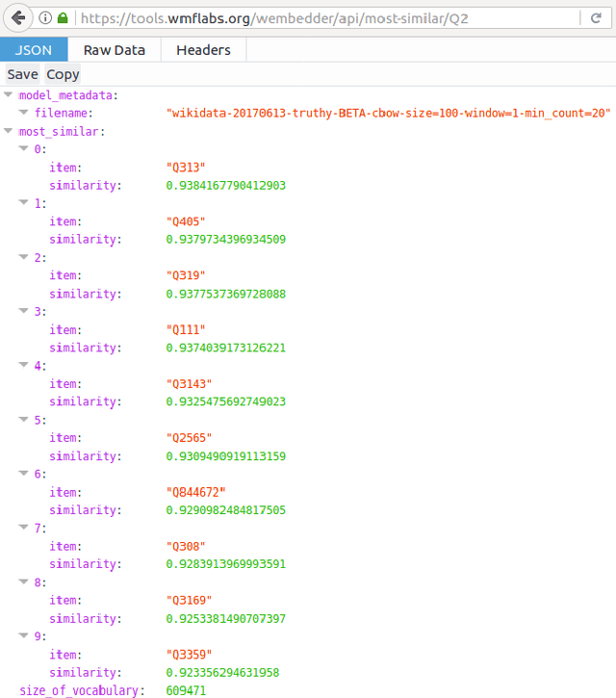
Task: Collapse the model_metadata node
Action: click(x=10, y=95)
